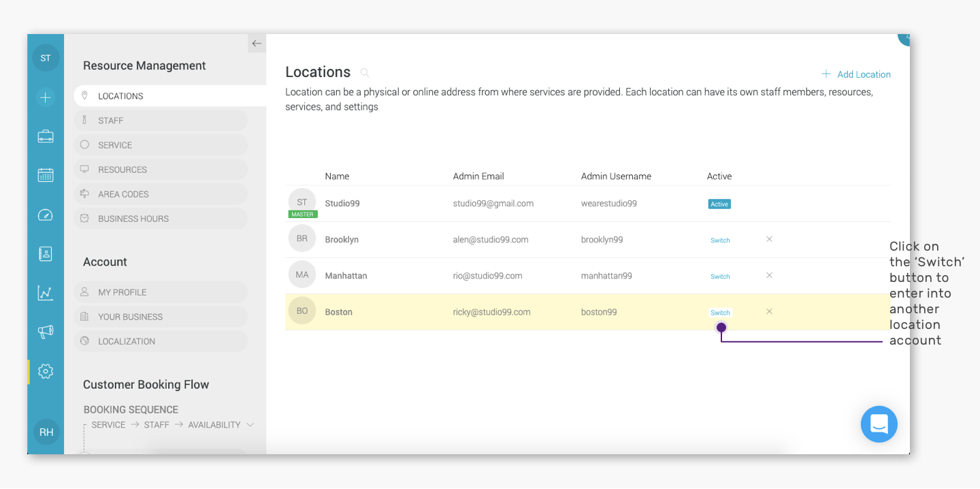Open Your Business under Account
Screen dimensions: 980x489
coord(161,317)
